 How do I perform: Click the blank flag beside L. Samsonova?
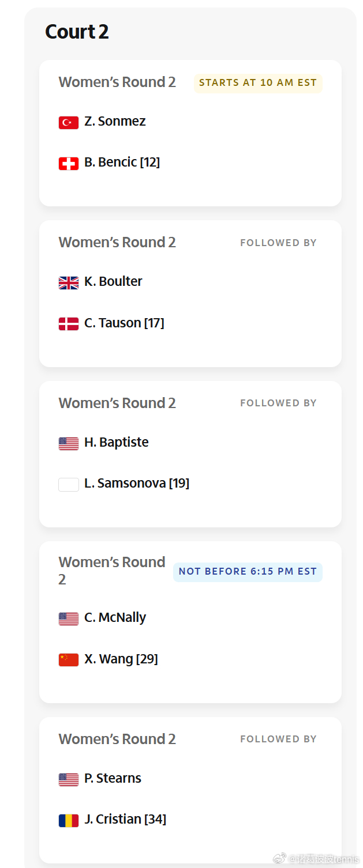(68, 484)
